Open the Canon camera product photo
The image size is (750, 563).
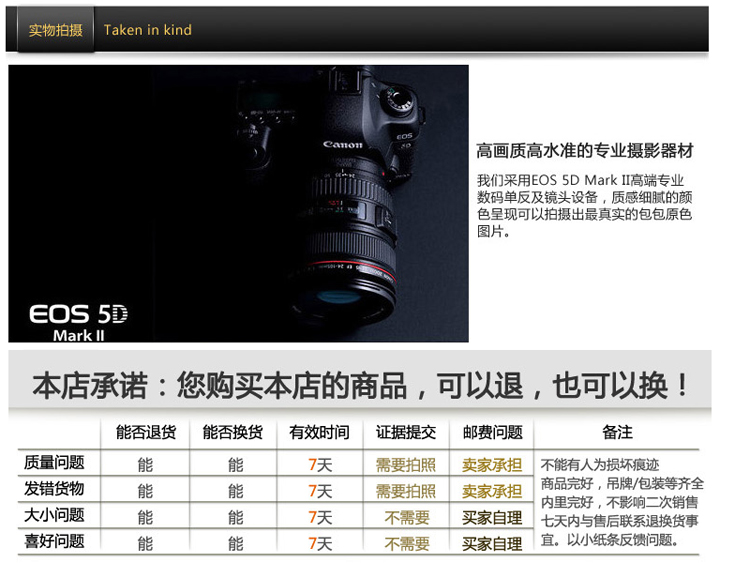(x=238, y=203)
